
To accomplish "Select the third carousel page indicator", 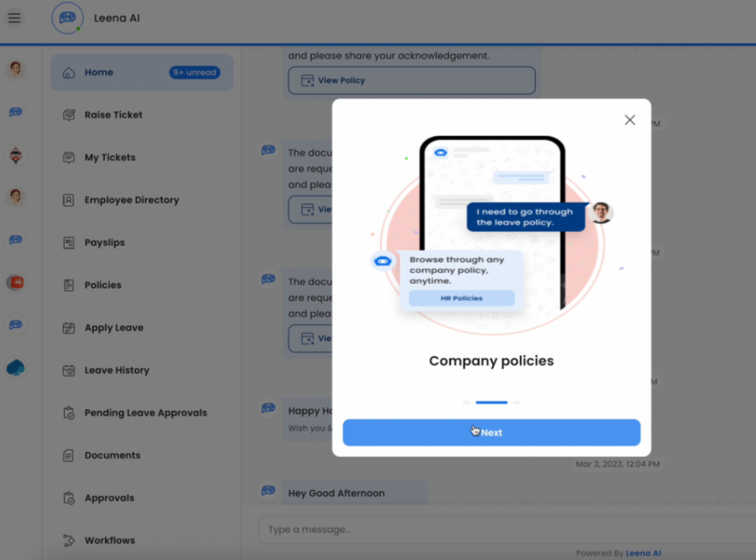I will (517, 403).
